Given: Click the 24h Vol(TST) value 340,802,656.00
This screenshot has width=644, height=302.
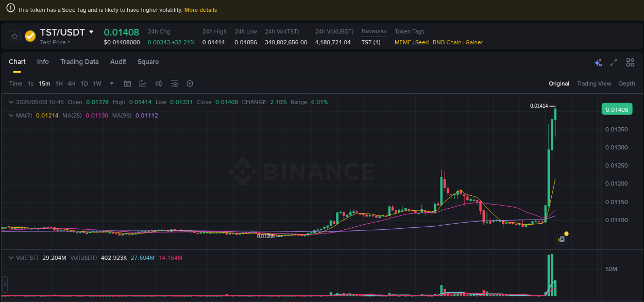Looking at the screenshot, I should point(286,42).
